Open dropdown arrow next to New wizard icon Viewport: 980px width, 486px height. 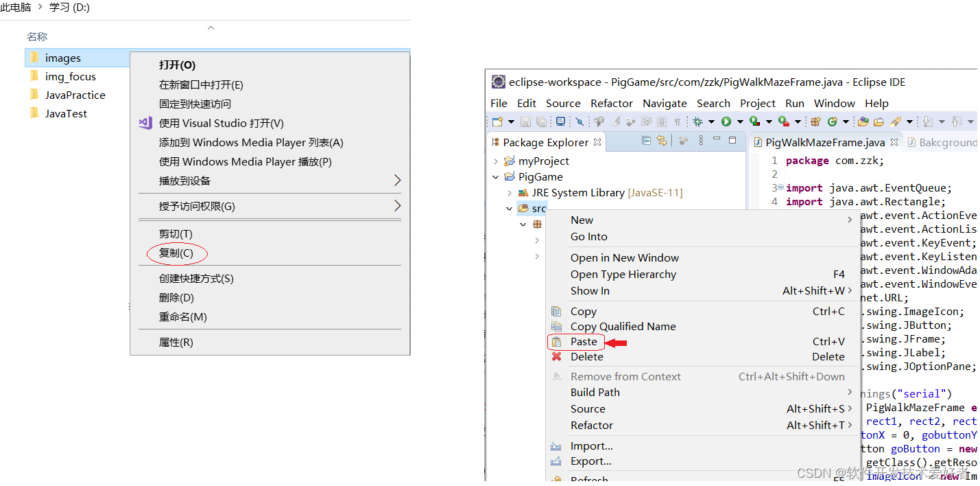coord(511,121)
